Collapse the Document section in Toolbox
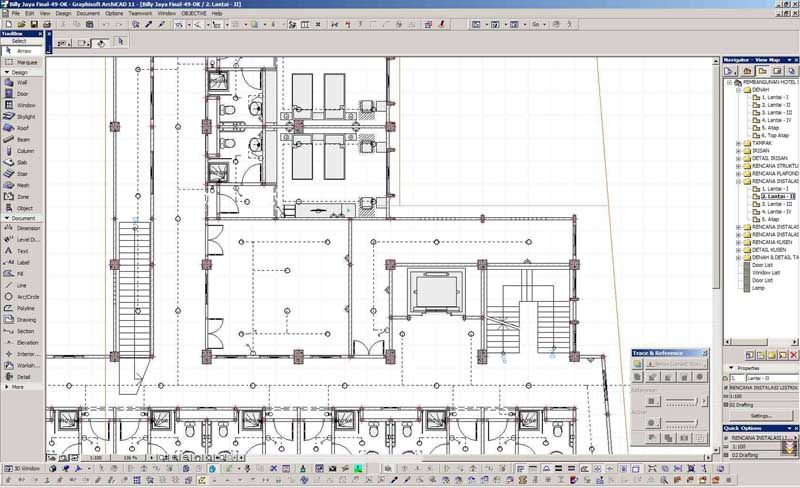800x488 pixels. (x=7, y=218)
